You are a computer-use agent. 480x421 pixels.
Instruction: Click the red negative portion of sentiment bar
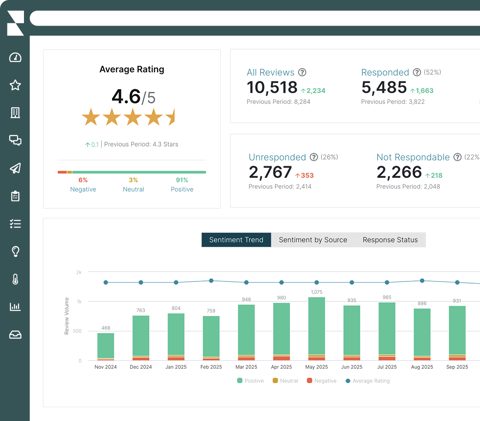click(62, 172)
